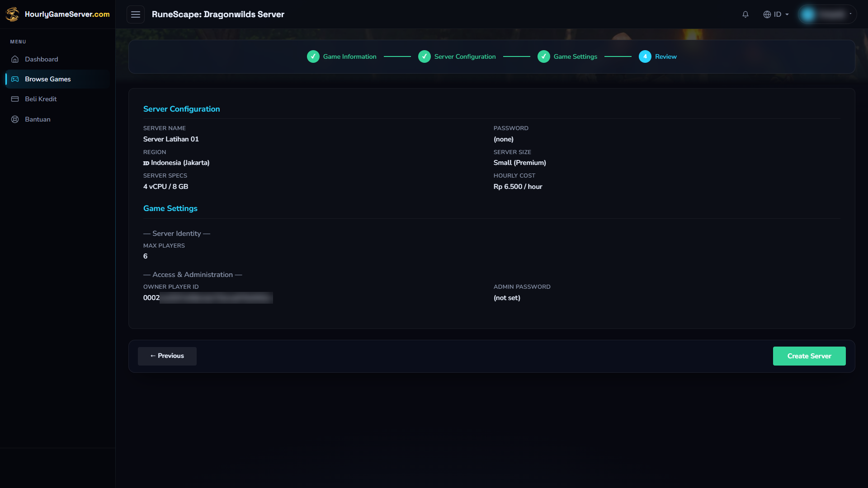Click Game Settings step checkmark
Viewport: 868px width, 488px height.
coord(544,56)
